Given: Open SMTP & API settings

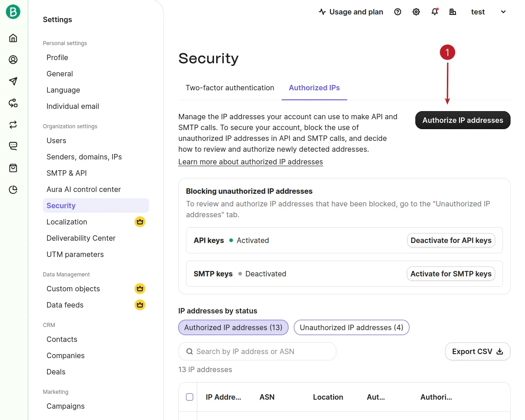Looking at the screenshot, I should tap(67, 173).
